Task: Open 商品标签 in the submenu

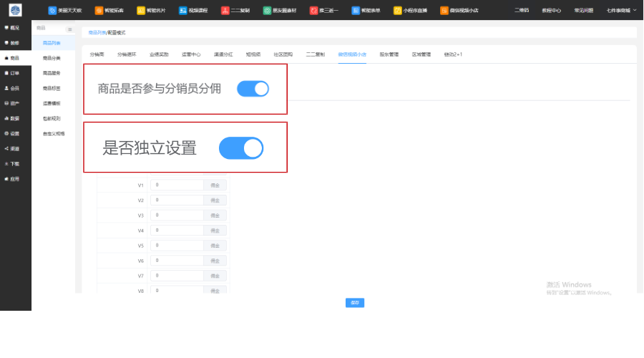Action: (x=52, y=88)
